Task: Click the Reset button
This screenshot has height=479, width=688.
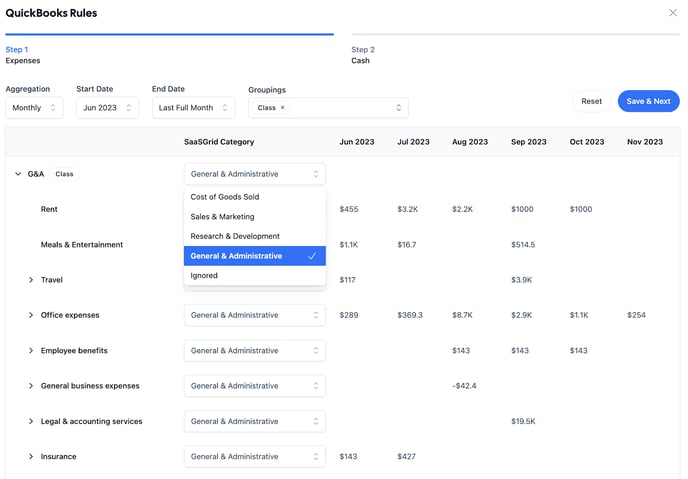Action: 591,101
